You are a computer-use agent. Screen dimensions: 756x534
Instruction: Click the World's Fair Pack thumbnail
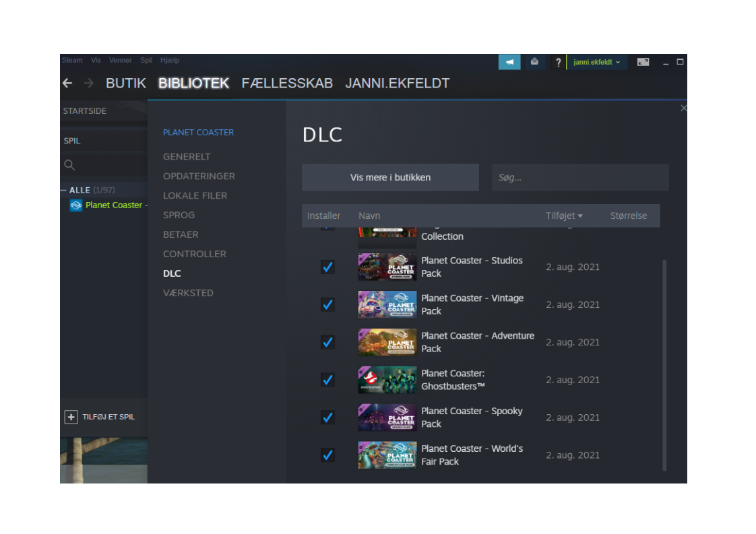pos(387,455)
